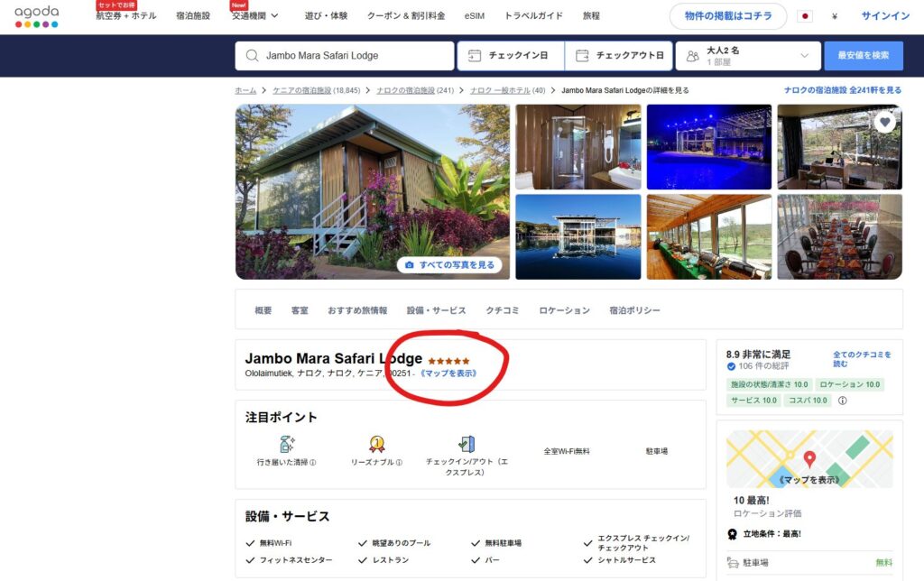Click the express check-in door icon

[467, 443]
